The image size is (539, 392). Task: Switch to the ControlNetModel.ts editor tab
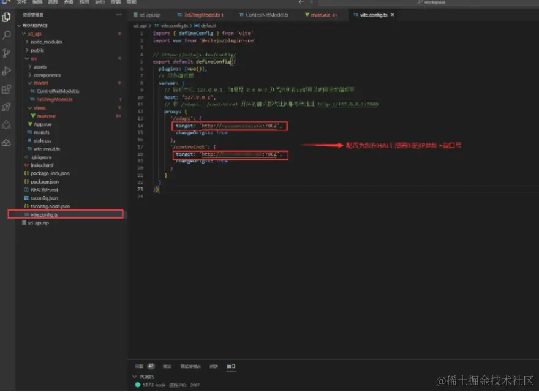pyautogui.click(x=264, y=15)
